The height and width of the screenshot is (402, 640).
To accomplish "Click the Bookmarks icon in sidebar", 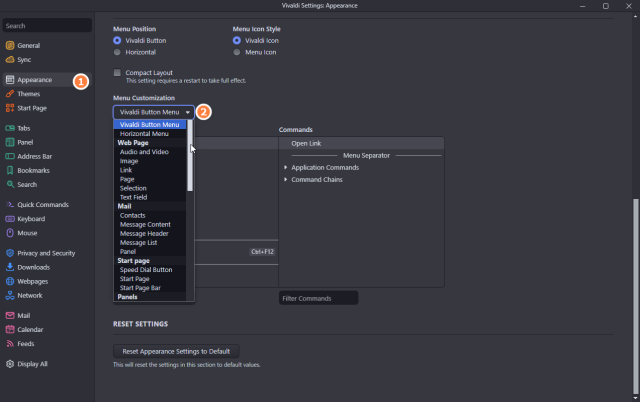I will pos(10,171).
